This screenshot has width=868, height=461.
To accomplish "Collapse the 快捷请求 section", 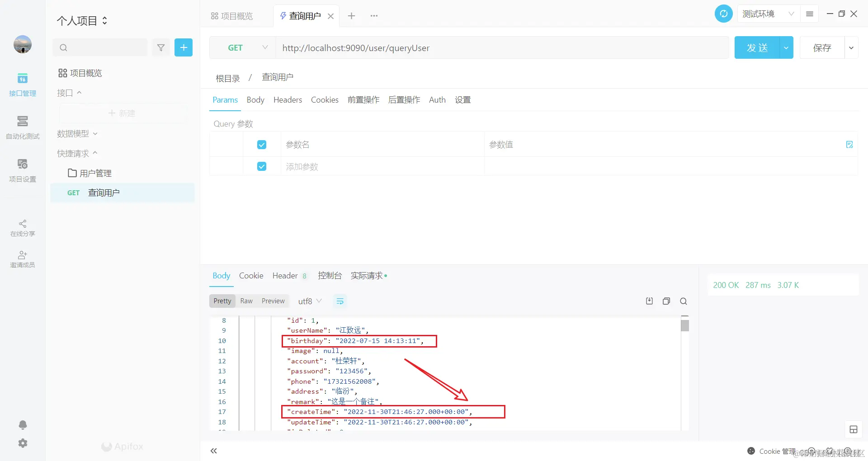I will coord(77,154).
